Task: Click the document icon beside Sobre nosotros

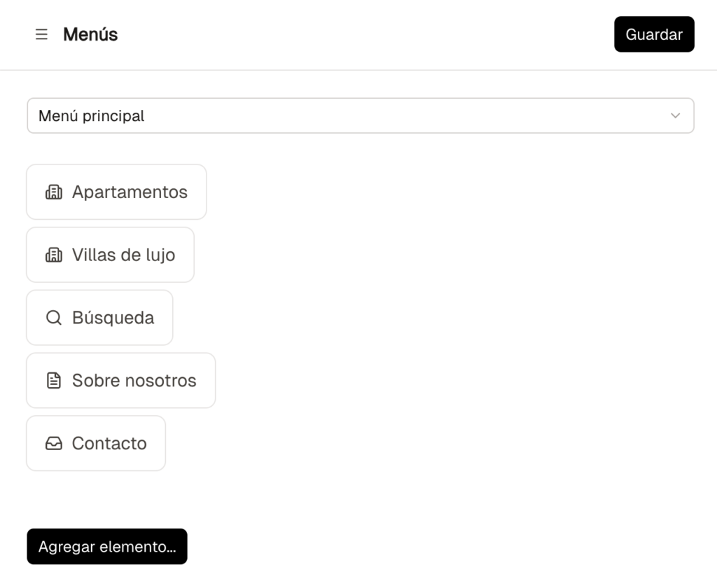Action: tap(54, 381)
